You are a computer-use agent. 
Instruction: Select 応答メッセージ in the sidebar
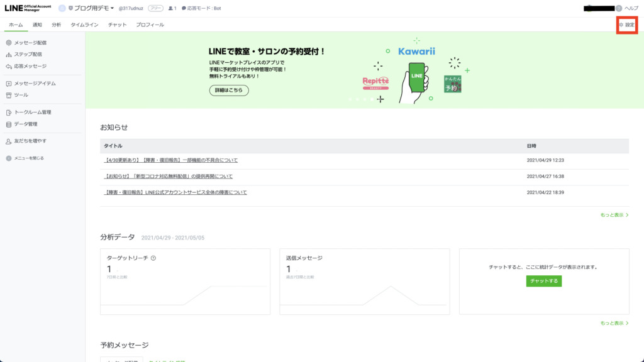point(30,66)
